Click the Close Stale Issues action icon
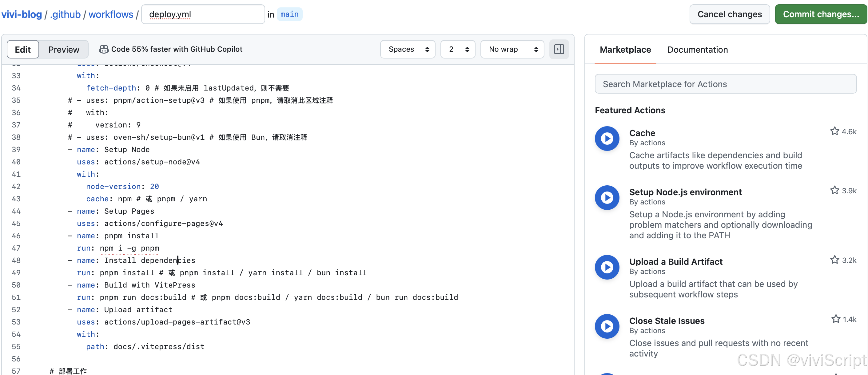The image size is (868, 375). (x=607, y=326)
